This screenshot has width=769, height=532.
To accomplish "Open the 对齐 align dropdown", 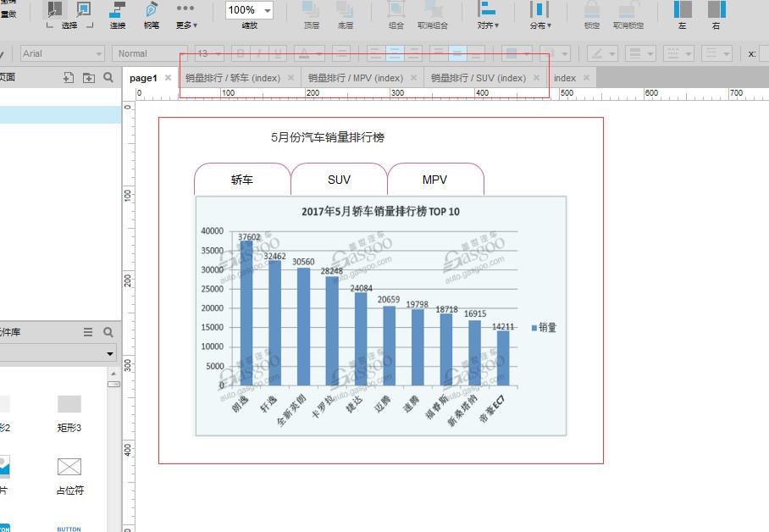I will click(488, 14).
